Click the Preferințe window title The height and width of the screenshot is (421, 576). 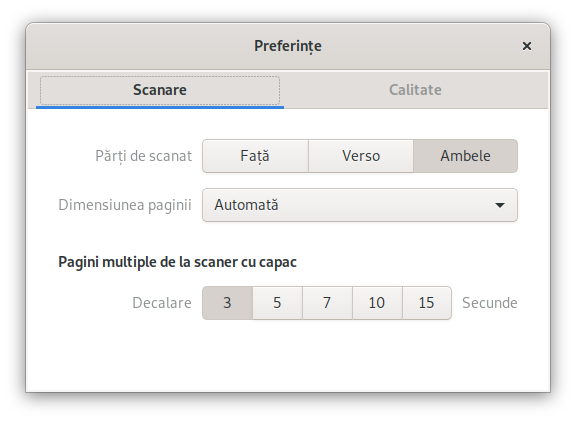pos(288,46)
